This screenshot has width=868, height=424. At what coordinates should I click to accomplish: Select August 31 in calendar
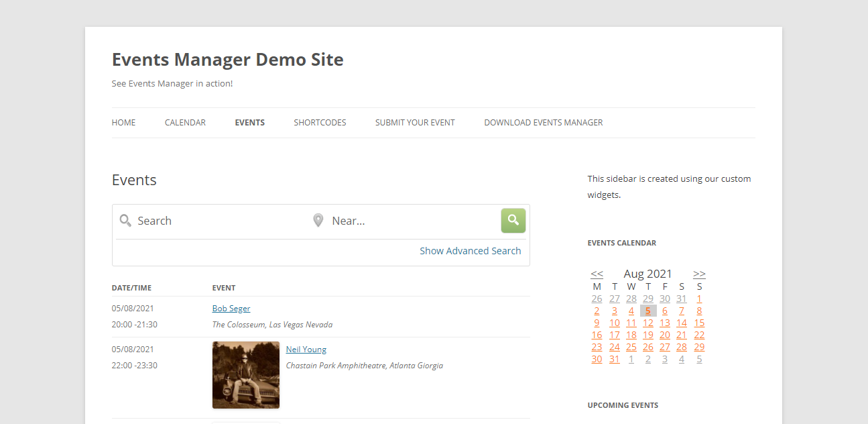[x=615, y=359]
